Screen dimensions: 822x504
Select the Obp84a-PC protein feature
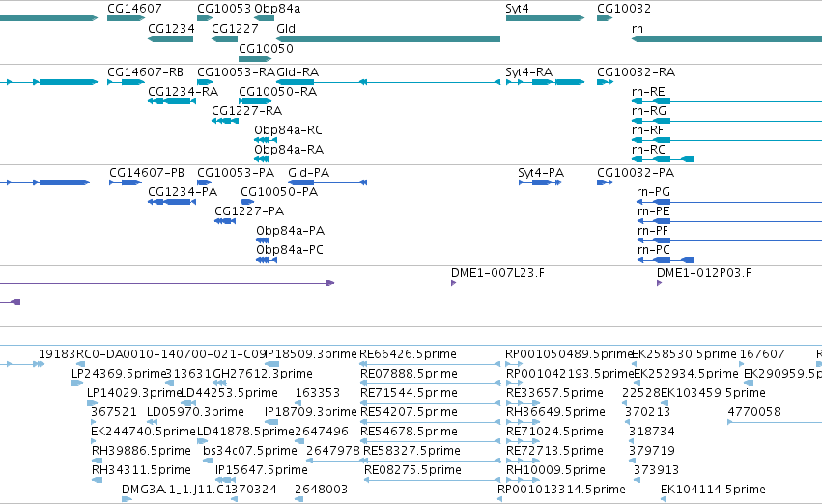[267, 260]
